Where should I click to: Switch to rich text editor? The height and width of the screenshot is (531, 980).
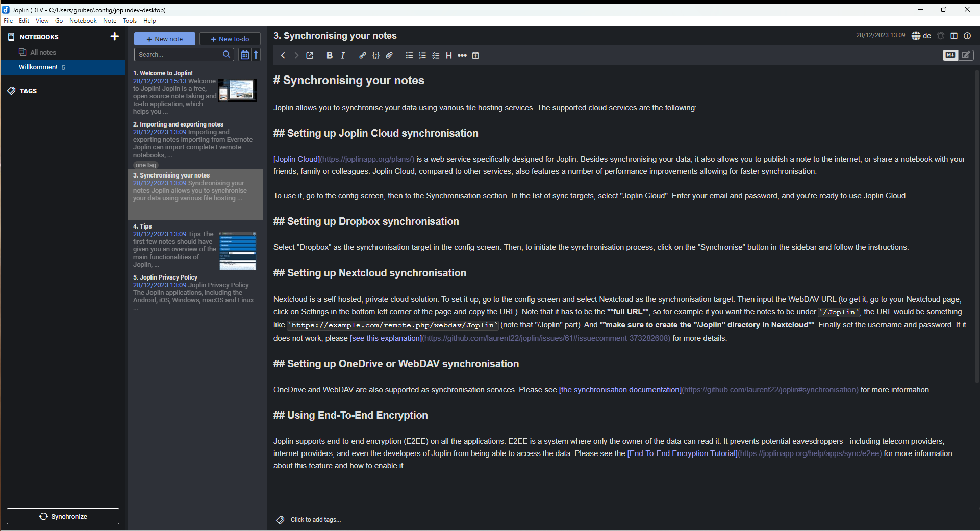tap(966, 55)
